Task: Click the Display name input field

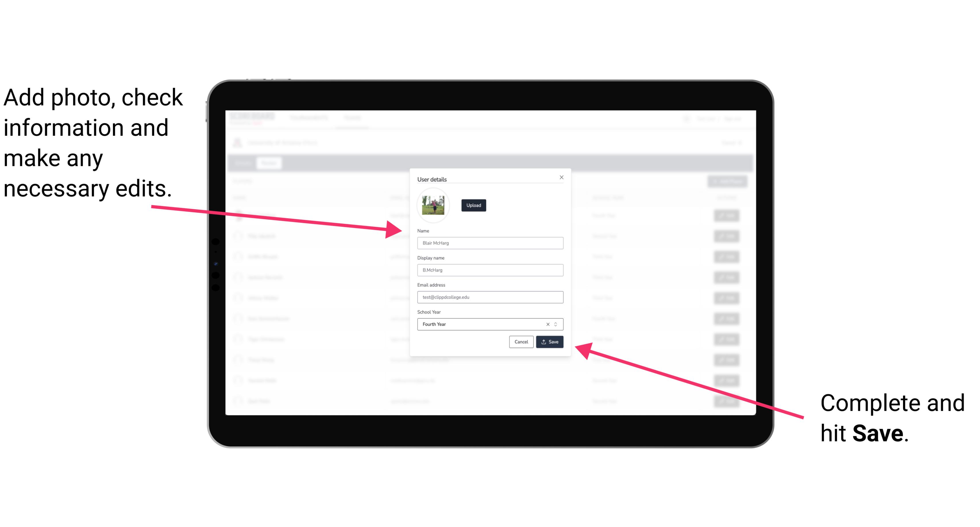Action: pyautogui.click(x=490, y=270)
